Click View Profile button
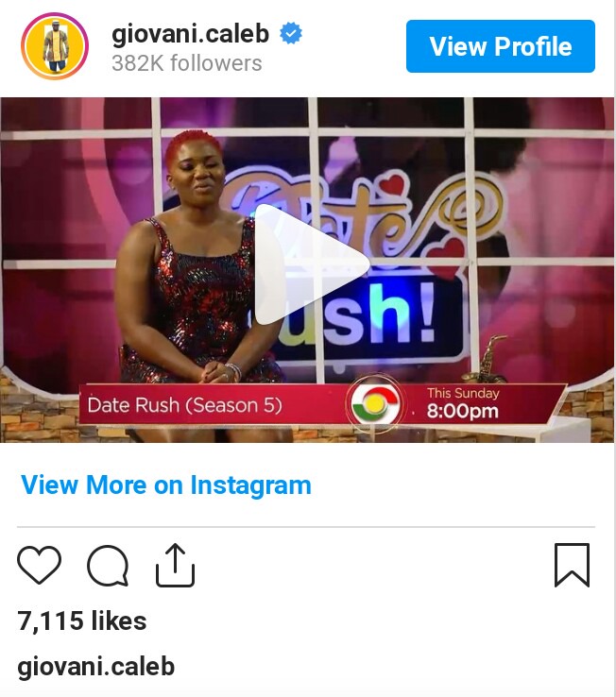 [501, 46]
